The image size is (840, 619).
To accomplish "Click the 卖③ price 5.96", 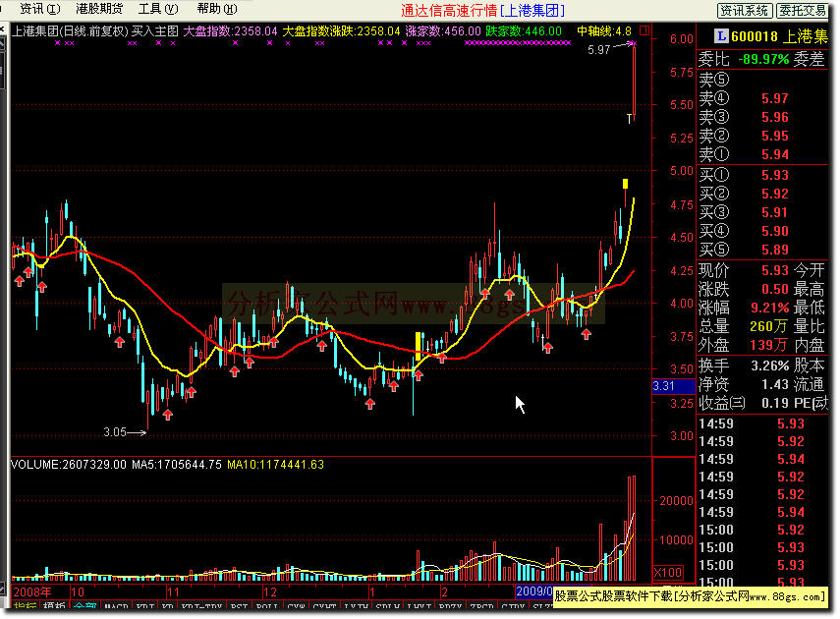I will [x=774, y=117].
